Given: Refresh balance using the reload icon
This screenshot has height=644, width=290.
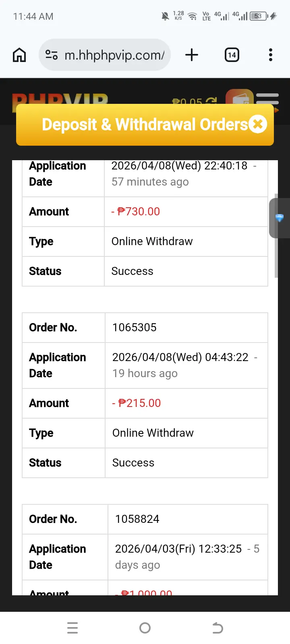Looking at the screenshot, I should point(211,101).
